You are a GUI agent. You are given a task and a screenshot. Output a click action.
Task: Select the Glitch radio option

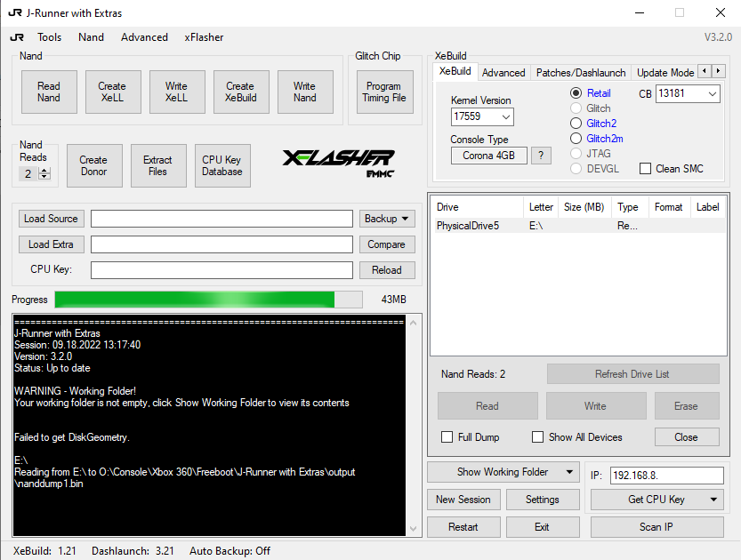(576, 108)
